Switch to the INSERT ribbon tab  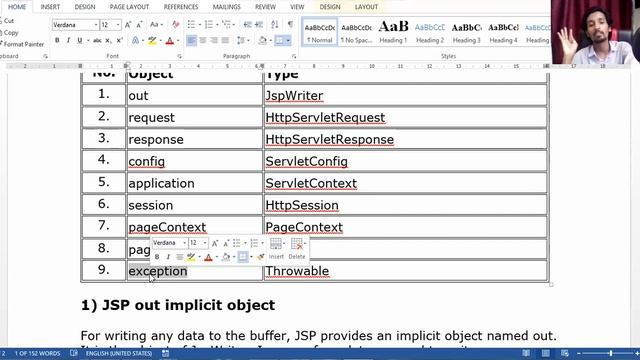(50, 7)
